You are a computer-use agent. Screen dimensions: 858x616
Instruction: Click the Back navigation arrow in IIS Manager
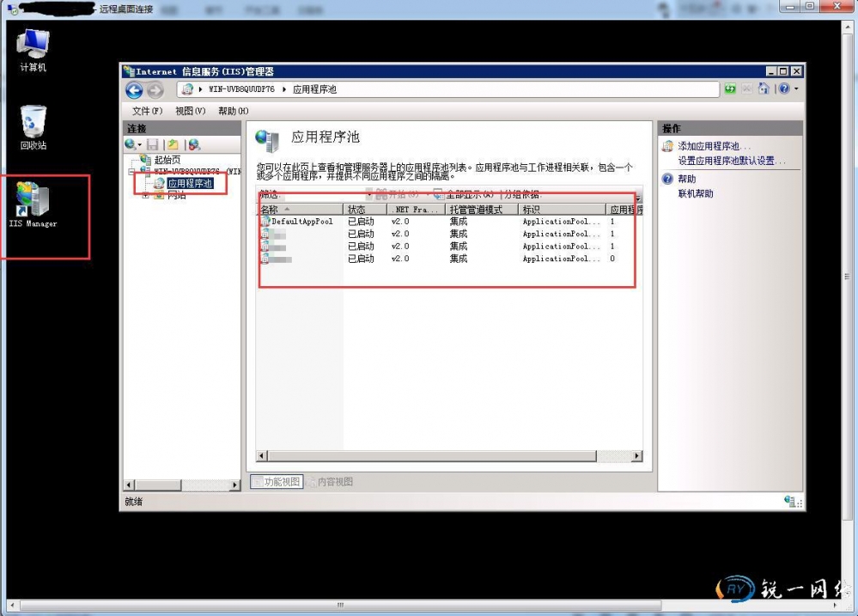pyautogui.click(x=134, y=90)
